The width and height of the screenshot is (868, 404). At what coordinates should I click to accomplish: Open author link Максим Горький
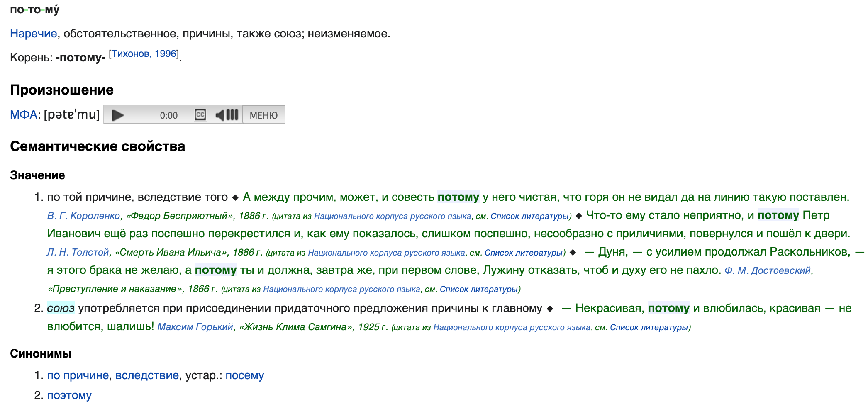[x=195, y=327]
